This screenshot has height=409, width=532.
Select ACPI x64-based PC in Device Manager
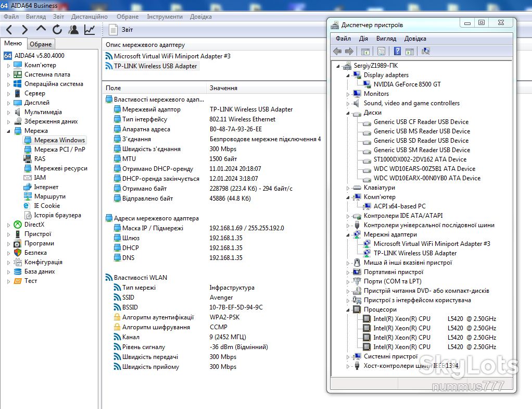(x=400, y=206)
